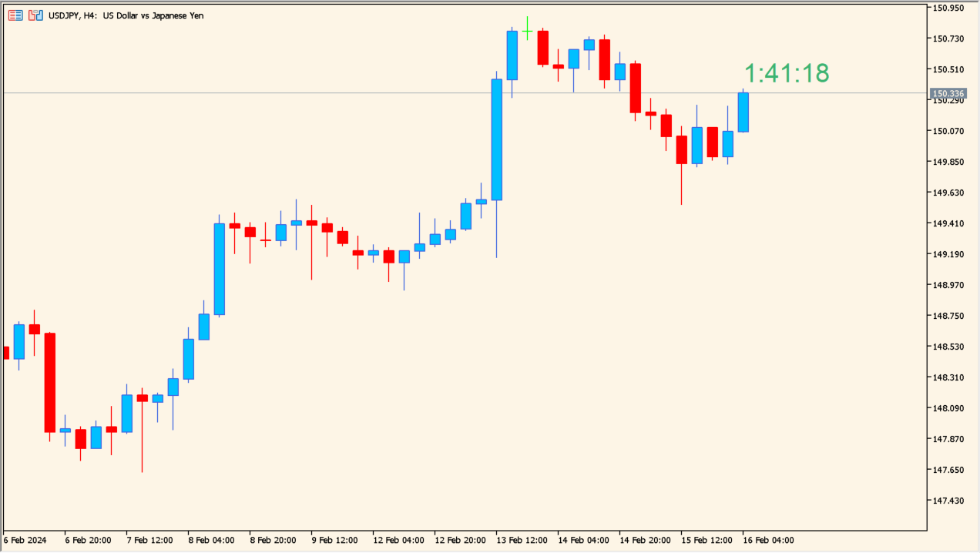Click the 6 Feb 2024 date label
The height and width of the screenshot is (553, 980).
[x=25, y=540]
